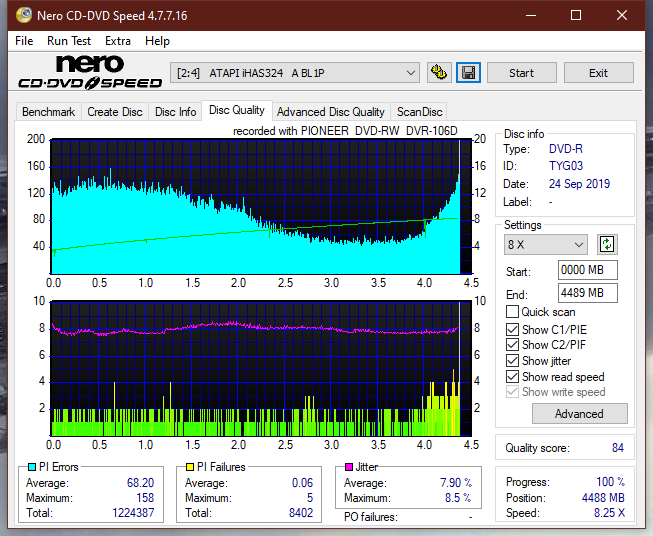Open the Advanced settings button

[x=579, y=414]
